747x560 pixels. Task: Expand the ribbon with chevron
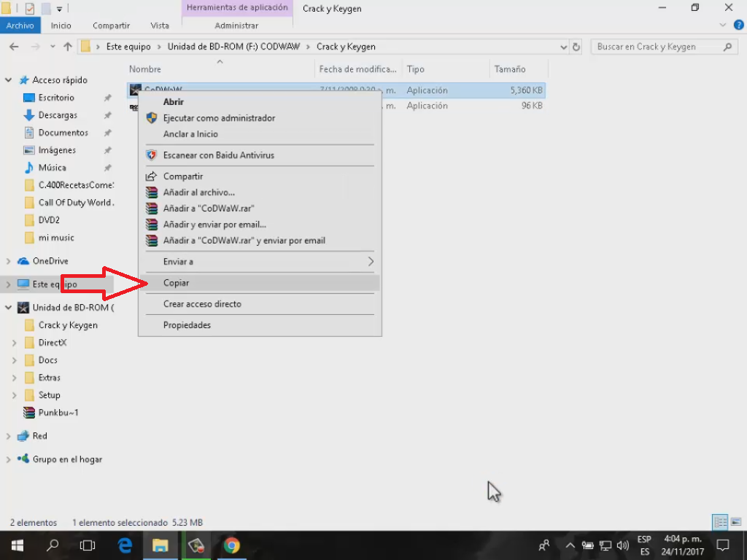pos(723,26)
